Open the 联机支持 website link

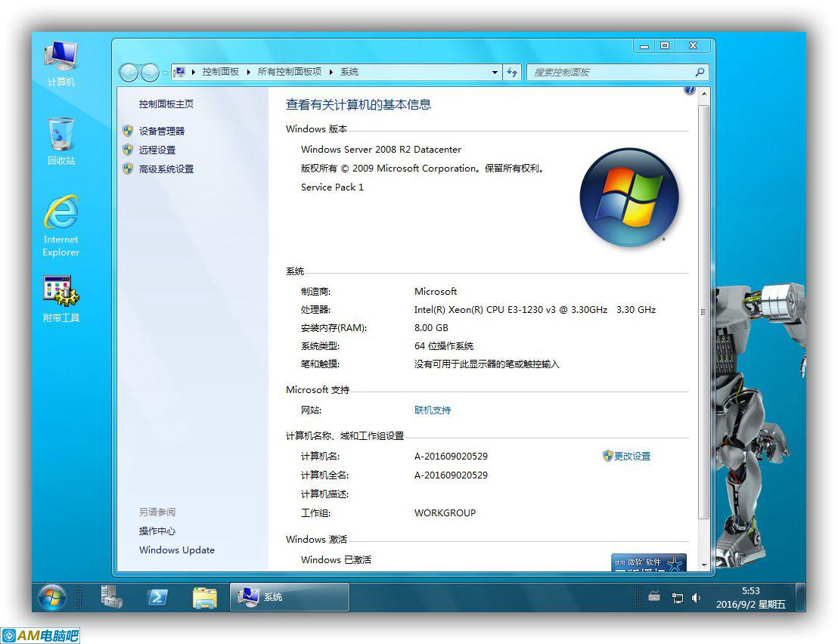(433, 410)
